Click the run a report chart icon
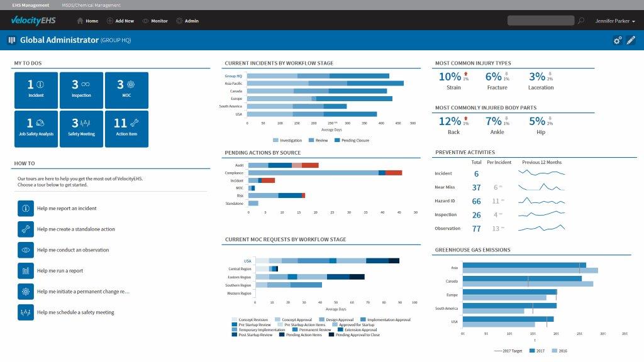The image size is (644, 362). point(26,271)
